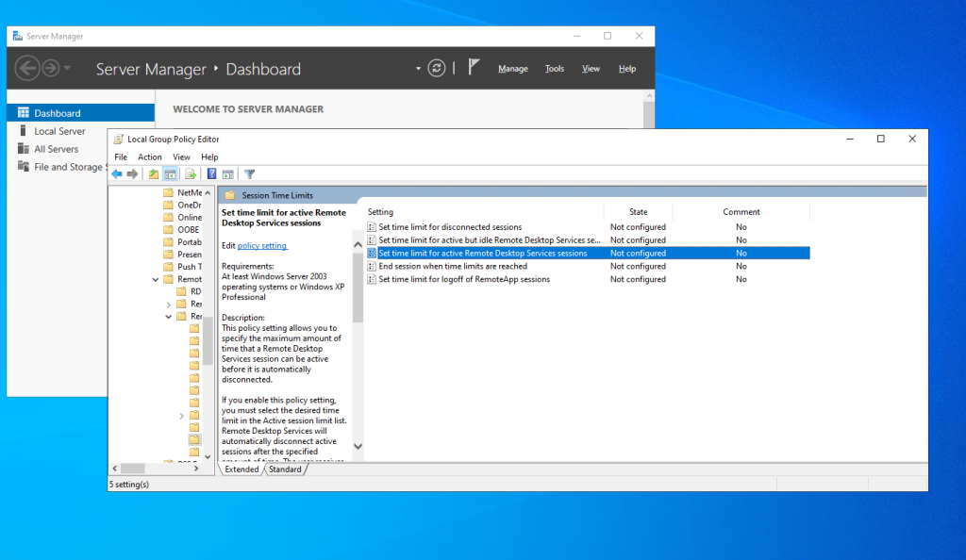This screenshot has width=966, height=560.
Task: Select 'Set time limit for active but idle Remote Desktop' policy
Action: (490, 240)
